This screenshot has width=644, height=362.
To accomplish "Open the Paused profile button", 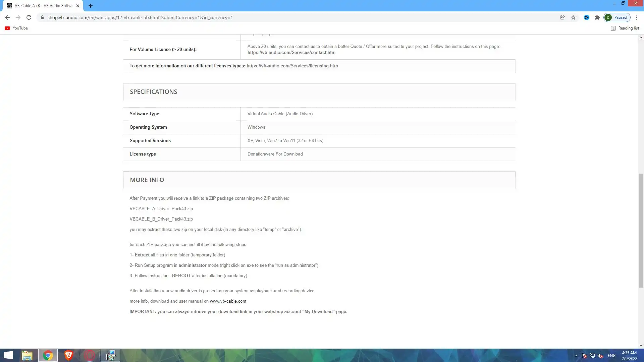I will click(x=617, y=17).
